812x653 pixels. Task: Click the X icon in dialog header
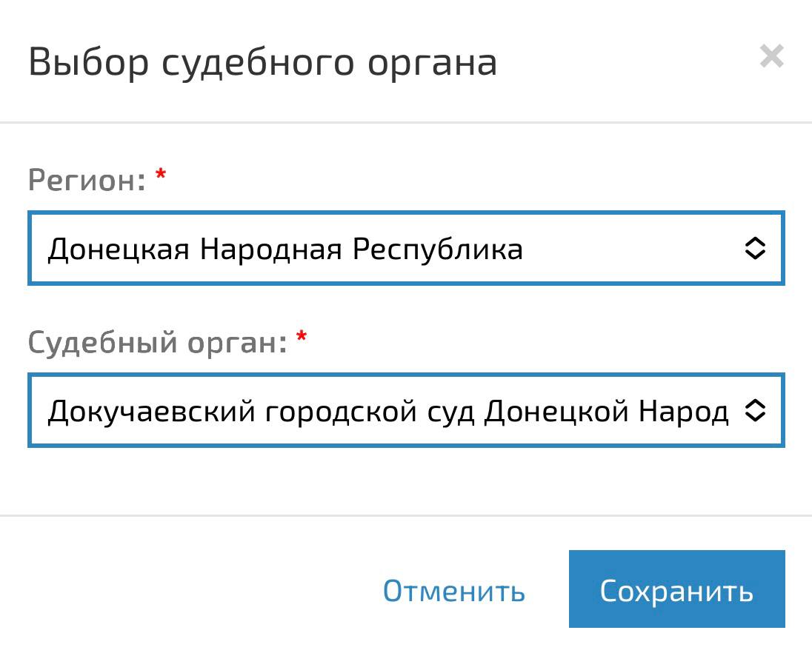[771, 56]
